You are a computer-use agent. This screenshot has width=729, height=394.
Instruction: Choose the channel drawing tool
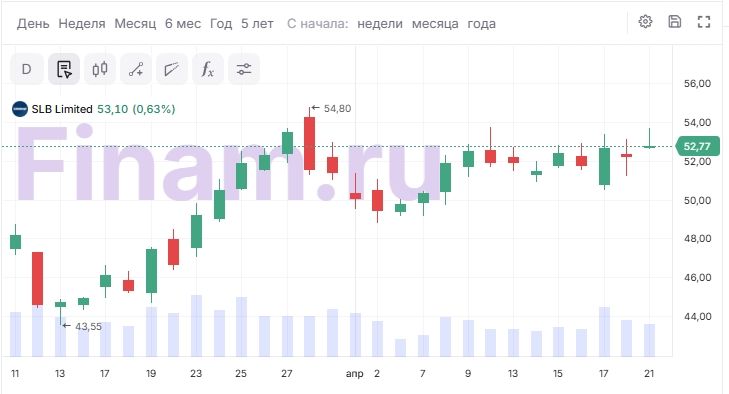point(172,69)
